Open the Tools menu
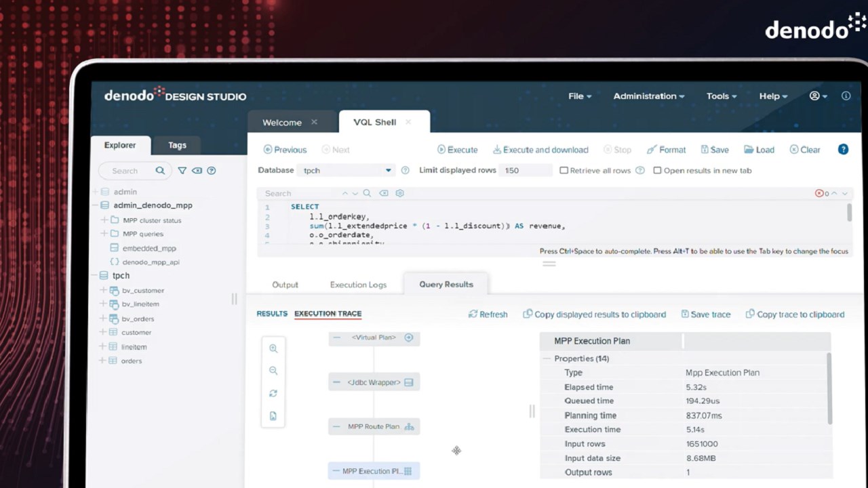The height and width of the screenshot is (488, 868). [x=722, y=96]
